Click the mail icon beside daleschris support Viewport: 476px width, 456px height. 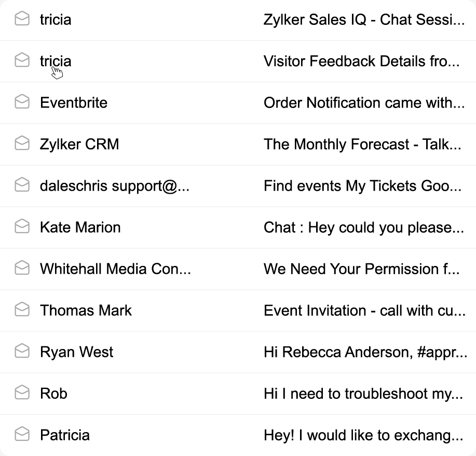(22, 185)
